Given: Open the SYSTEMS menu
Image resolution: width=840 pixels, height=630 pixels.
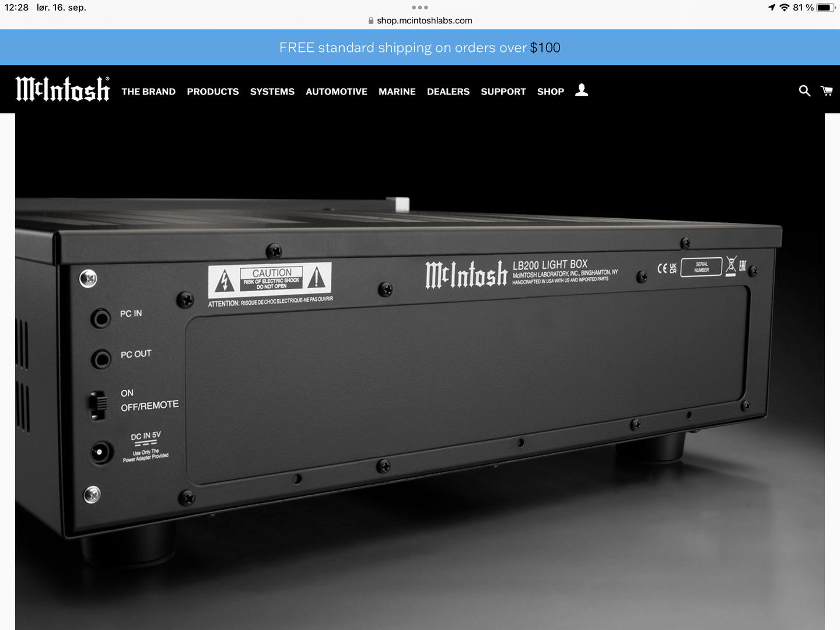Looking at the screenshot, I should point(272,92).
